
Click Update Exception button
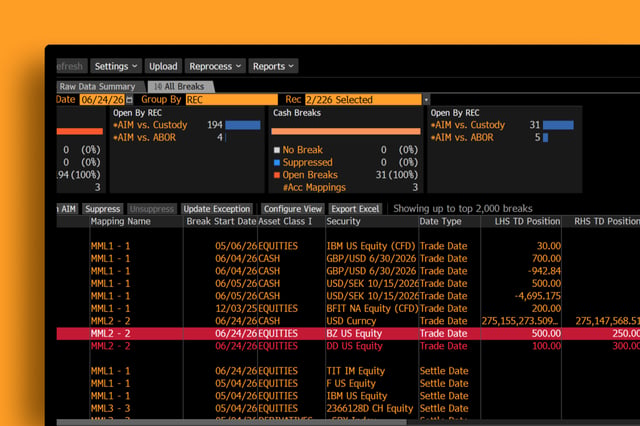pos(217,209)
